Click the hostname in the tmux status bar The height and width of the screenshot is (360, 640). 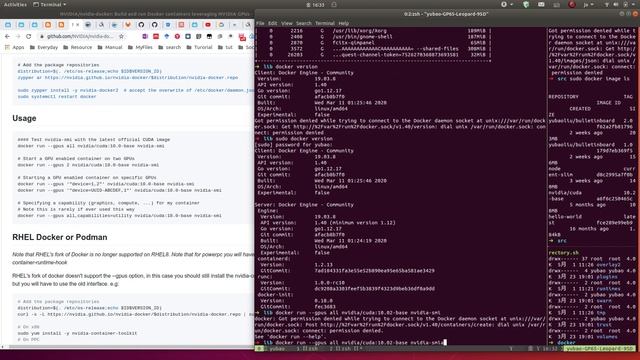(x=599, y=349)
